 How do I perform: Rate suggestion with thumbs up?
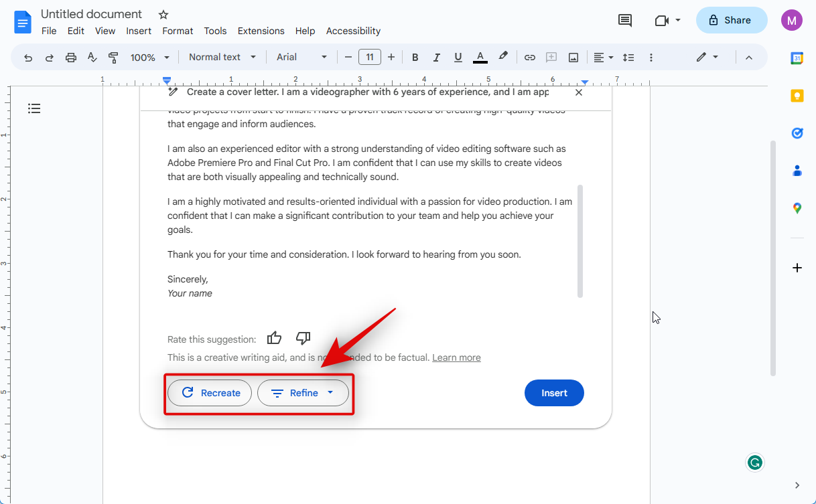pos(274,338)
